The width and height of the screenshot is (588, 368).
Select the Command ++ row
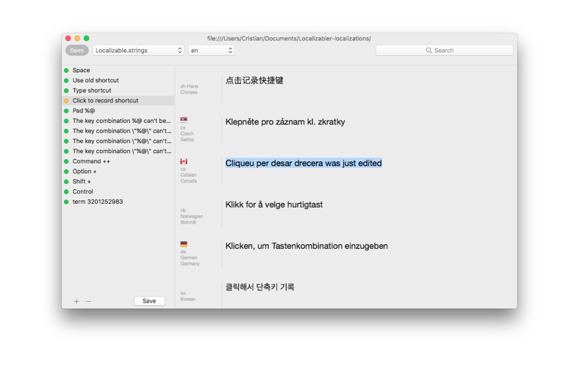[118, 161]
